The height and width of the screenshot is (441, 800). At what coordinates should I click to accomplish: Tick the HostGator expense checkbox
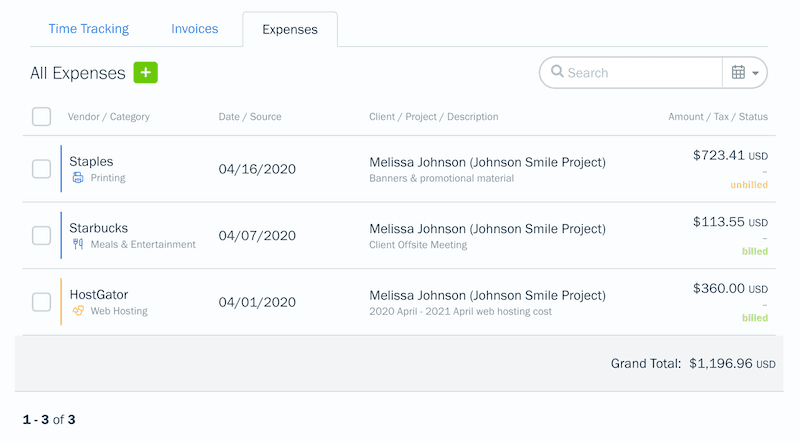click(41, 302)
